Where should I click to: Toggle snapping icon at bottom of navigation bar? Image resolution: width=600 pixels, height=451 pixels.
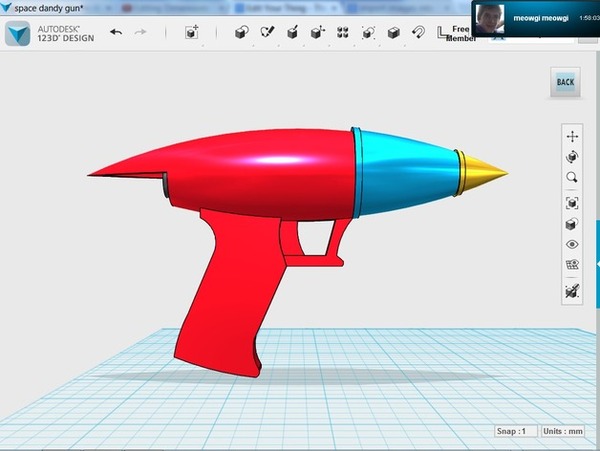(x=572, y=291)
